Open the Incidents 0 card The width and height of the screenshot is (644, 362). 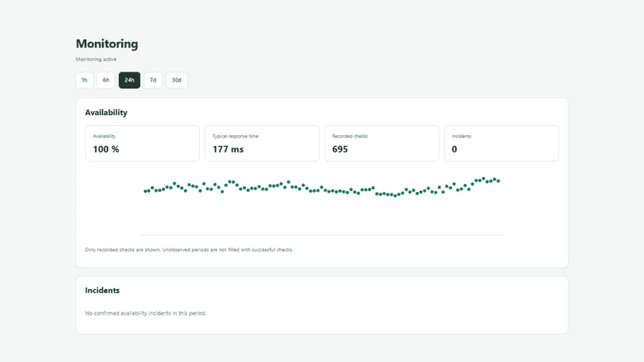(502, 143)
